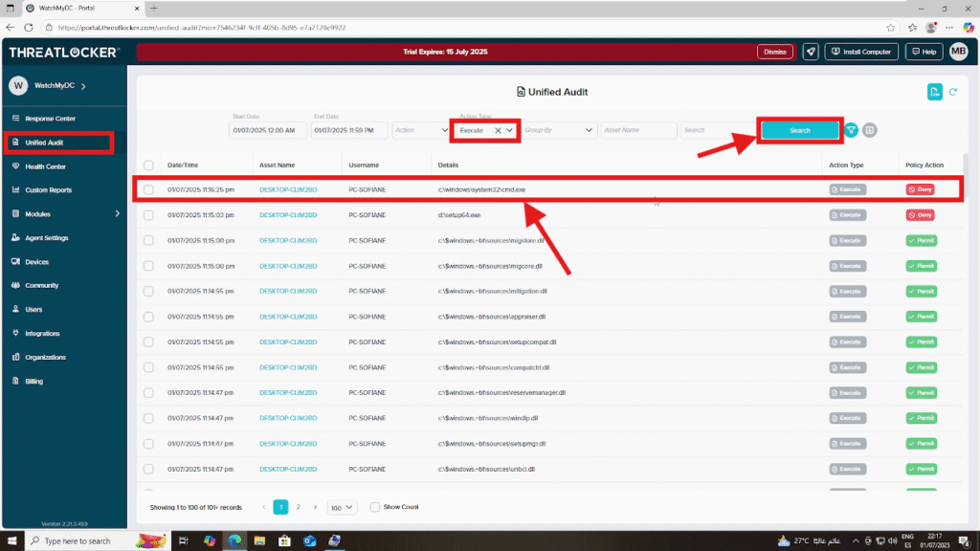Open Microsoft Edge from the taskbar
This screenshot has width=980, height=551.
[234, 540]
